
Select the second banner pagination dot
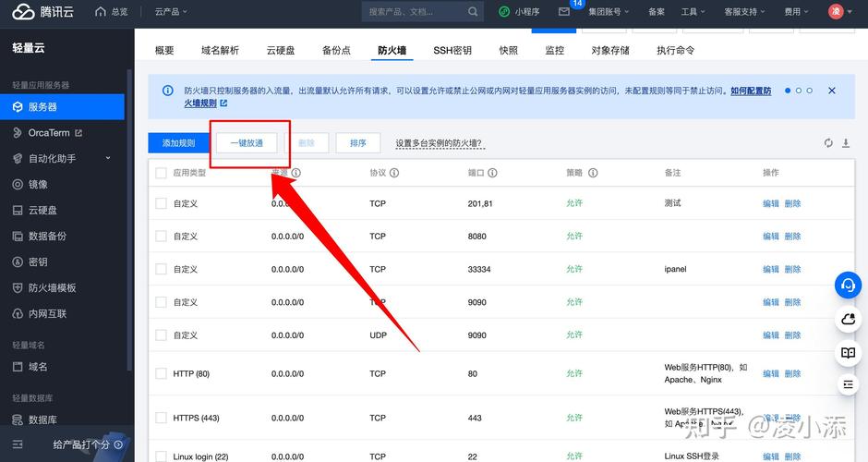[798, 91]
